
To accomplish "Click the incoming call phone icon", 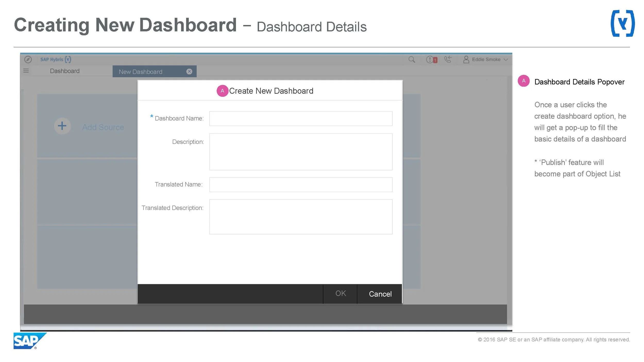I will coord(448,59).
